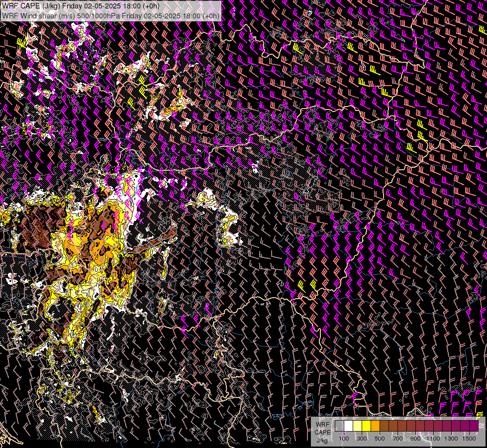Click the bright yellow CAPE legend swatch

pos(367,426)
